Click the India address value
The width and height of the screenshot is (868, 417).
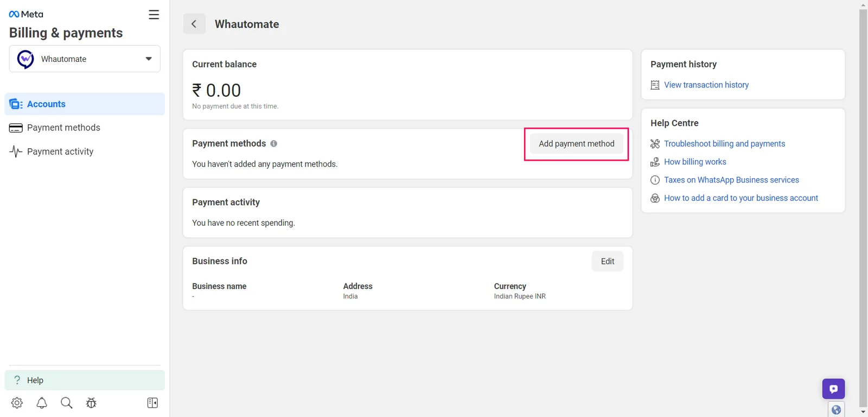pos(350,296)
